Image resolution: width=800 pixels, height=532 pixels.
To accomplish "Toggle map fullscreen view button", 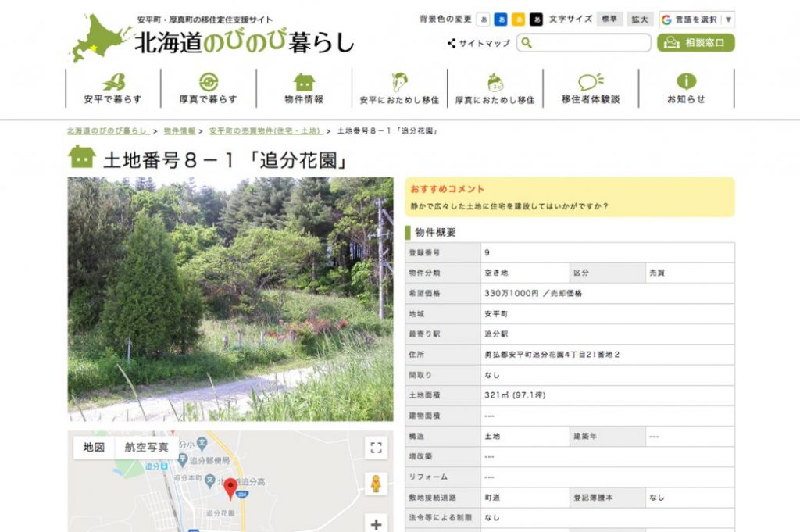I will click(x=376, y=448).
